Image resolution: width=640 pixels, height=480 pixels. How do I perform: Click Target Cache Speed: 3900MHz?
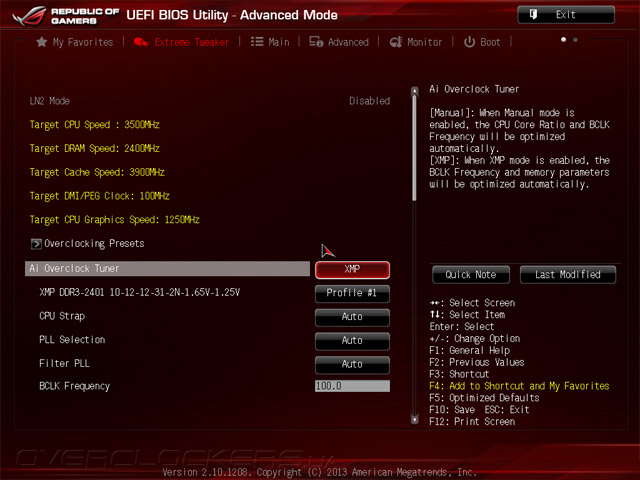coord(97,172)
